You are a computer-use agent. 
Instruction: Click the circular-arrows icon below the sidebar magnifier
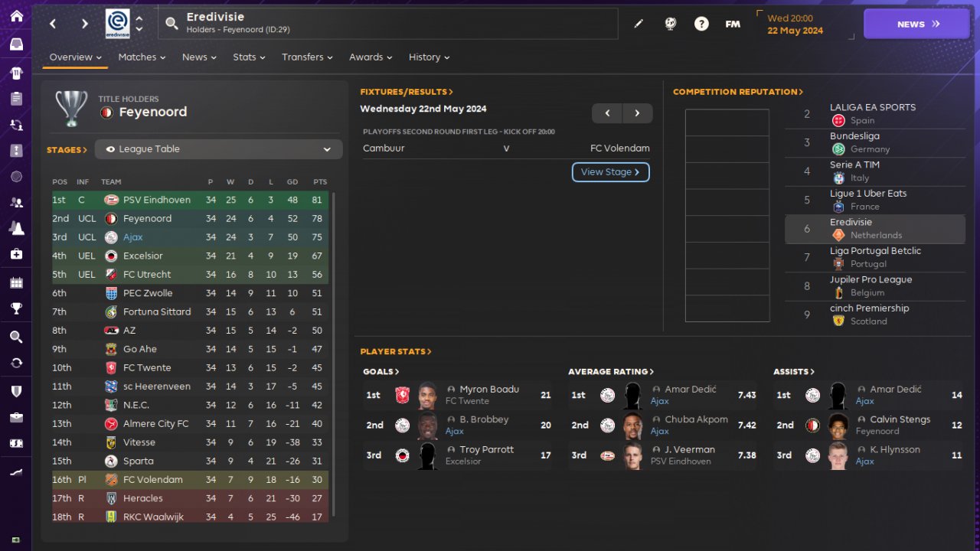pyautogui.click(x=16, y=363)
